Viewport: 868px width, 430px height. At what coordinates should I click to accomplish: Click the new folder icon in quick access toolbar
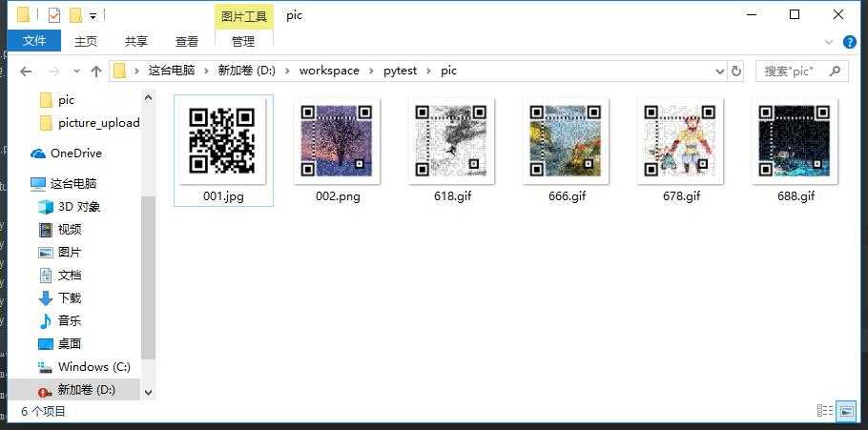(x=75, y=15)
